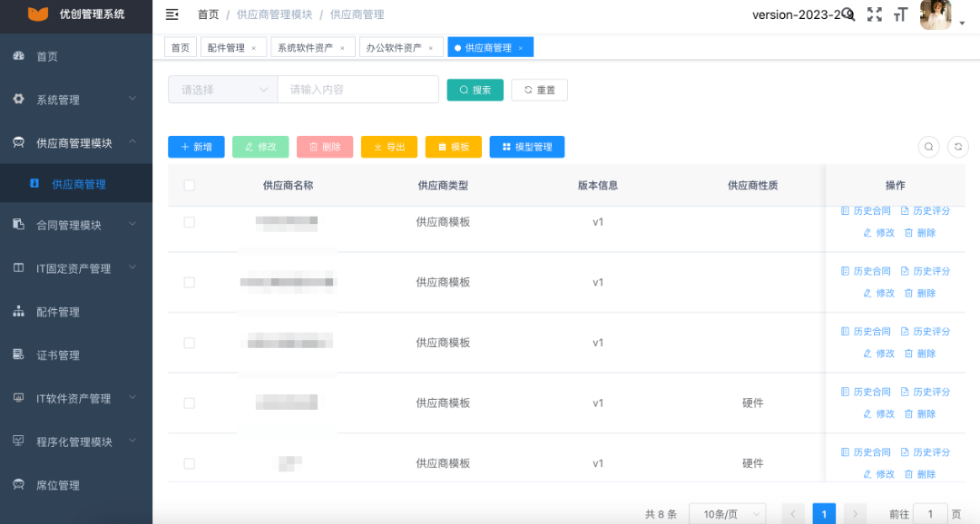This screenshot has width=980, height=524.
Task: Click the 前往 page number input
Action: (931, 513)
